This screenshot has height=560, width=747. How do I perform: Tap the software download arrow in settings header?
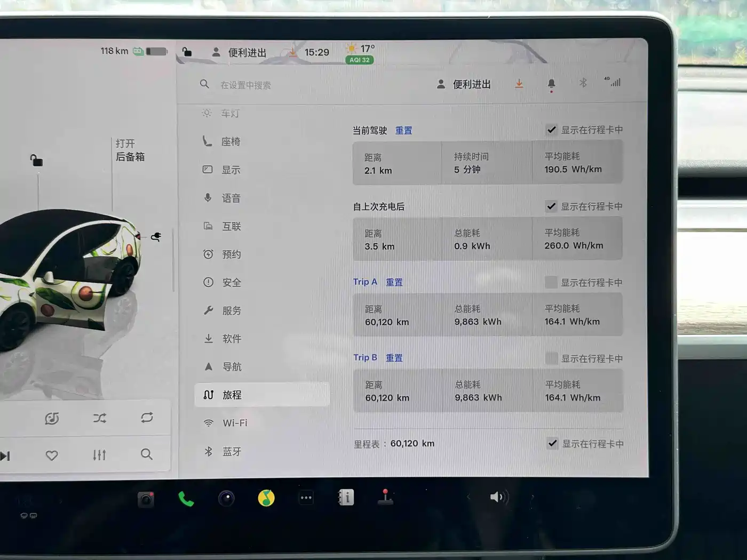click(519, 84)
